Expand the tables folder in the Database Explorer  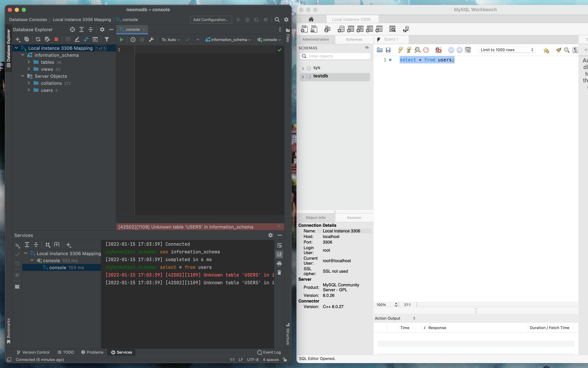click(29, 62)
